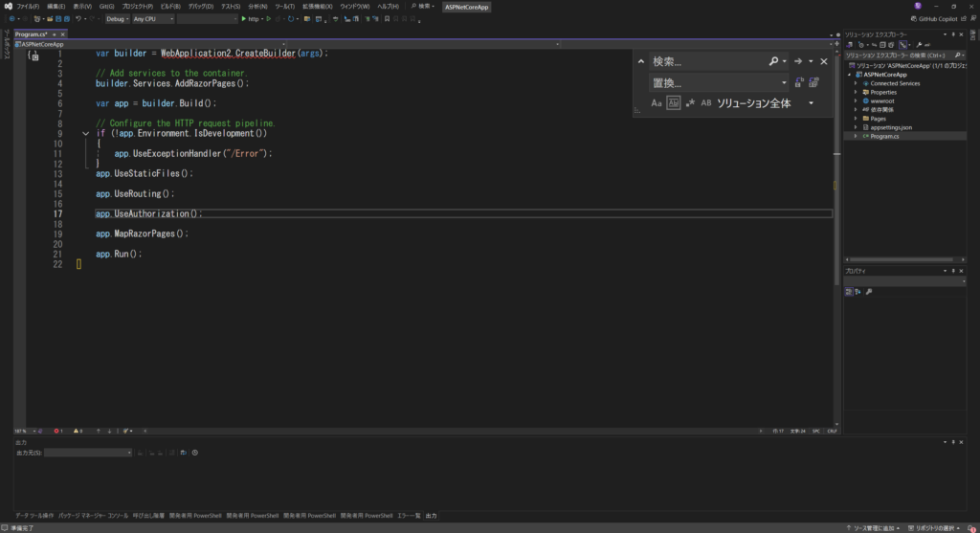Click Solution Explorer Properties wrench icon
Screen dimensions: 980x533
click(x=919, y=45)
